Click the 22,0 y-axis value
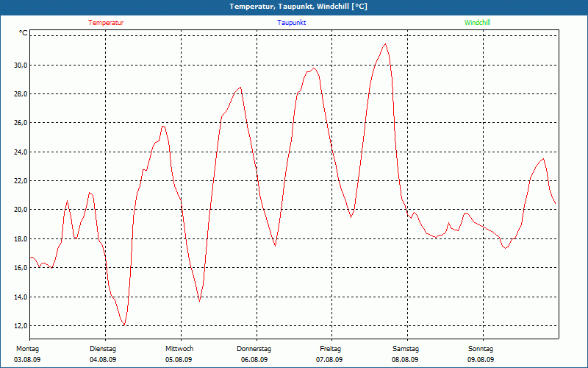Viewport: 588px width, 368px height. (x=21, y=180)
